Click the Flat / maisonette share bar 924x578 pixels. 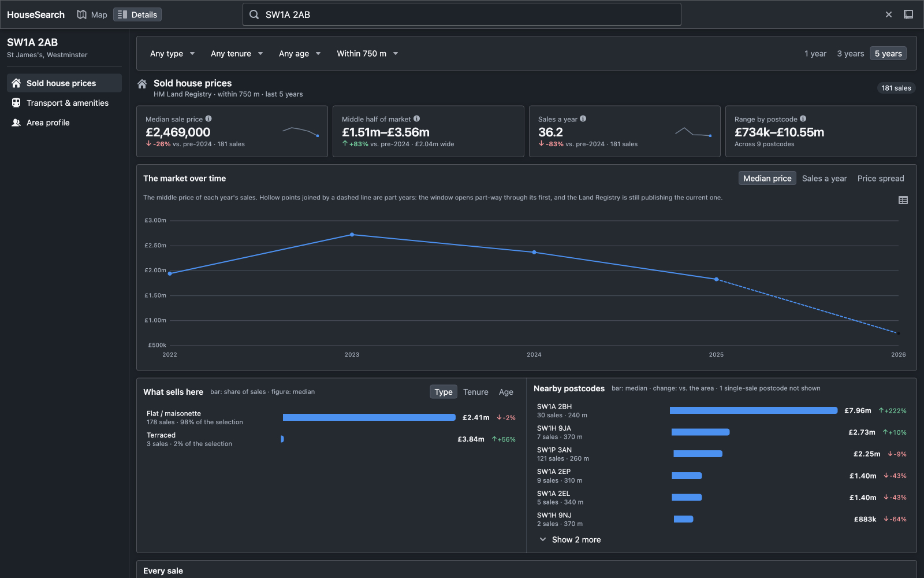tap(369, 417)
